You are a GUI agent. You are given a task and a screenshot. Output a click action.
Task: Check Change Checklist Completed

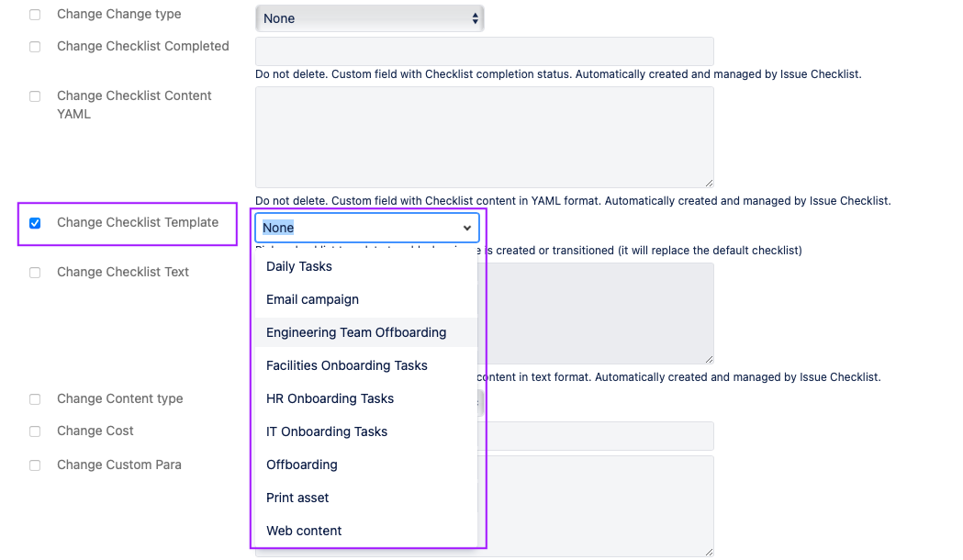coord(34,47)
